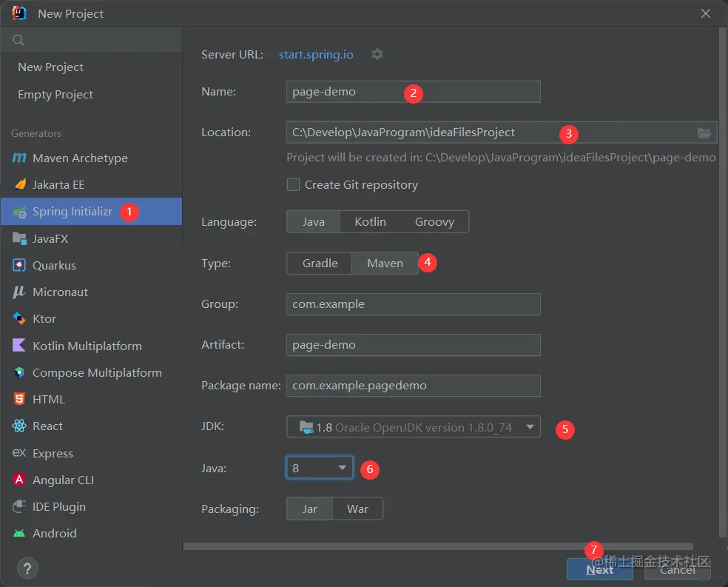The height and width of the screenshot is (587, 728).
Task: Select JavaFX generator entry
Action: coord(91,238)
